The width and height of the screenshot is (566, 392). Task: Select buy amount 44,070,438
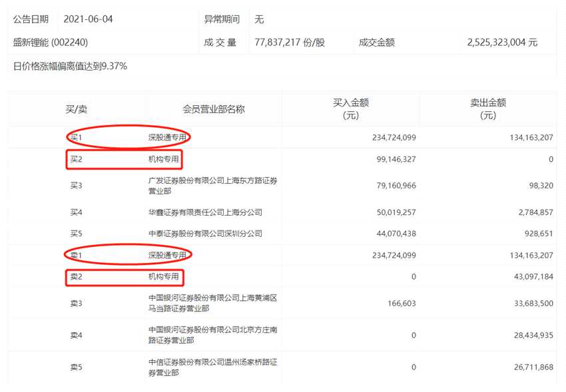(x=396, y=234)
